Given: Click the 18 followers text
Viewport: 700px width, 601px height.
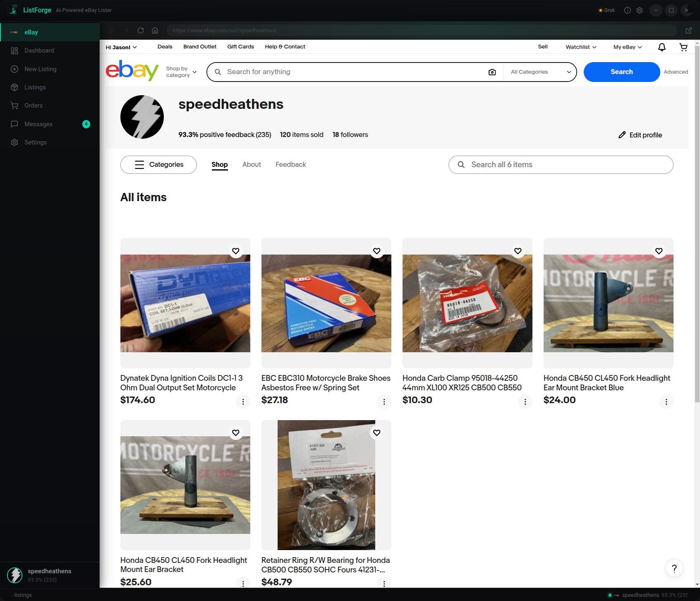Looking at the screenshot, I should [350, 135].
